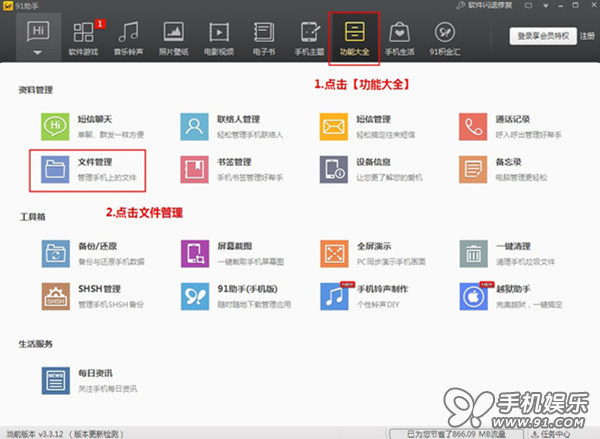The image size is (600, 439).
Task: Switch to 功能大全 tab
Action: point(354,39)
